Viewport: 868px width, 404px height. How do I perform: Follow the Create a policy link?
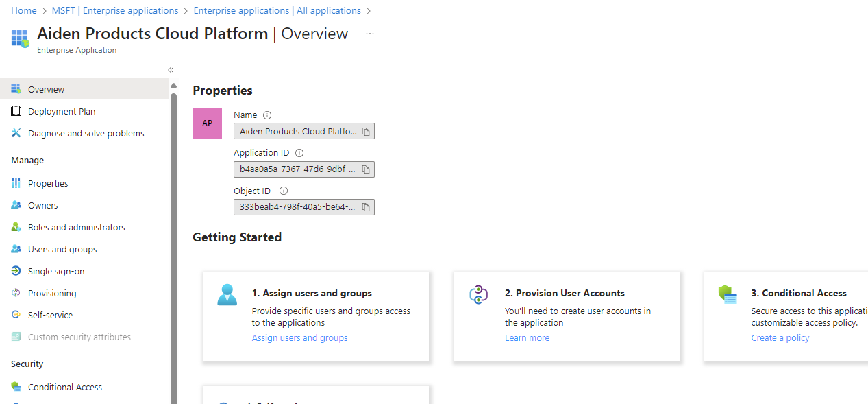pos(780,337)
